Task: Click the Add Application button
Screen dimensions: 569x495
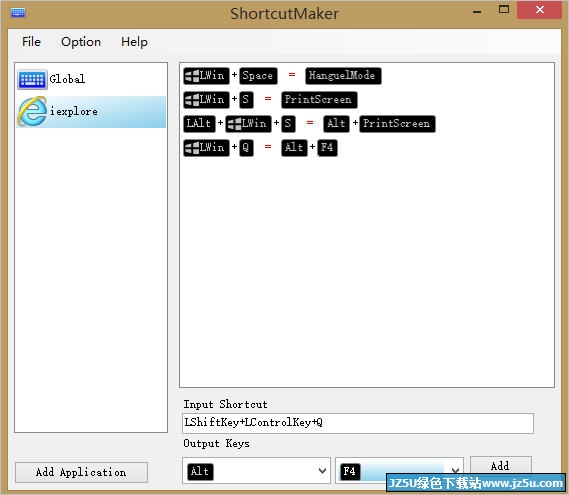Action: (x=81, y=472)
